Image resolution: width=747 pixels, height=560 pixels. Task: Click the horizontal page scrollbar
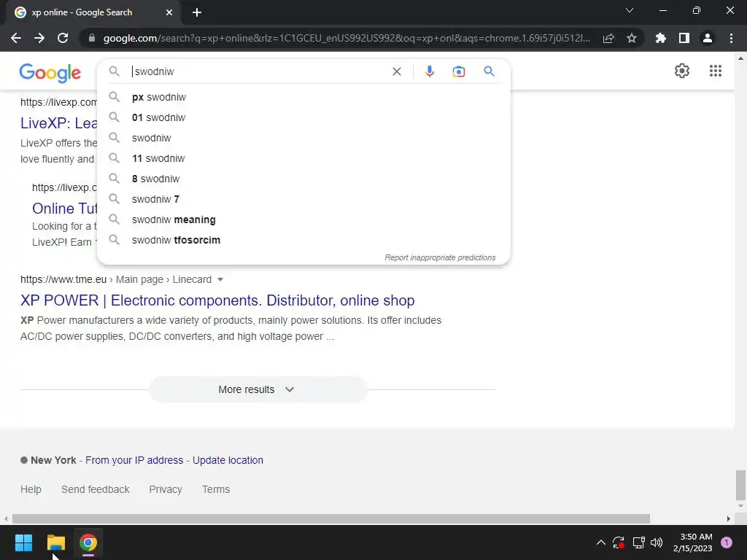(330, 518)
